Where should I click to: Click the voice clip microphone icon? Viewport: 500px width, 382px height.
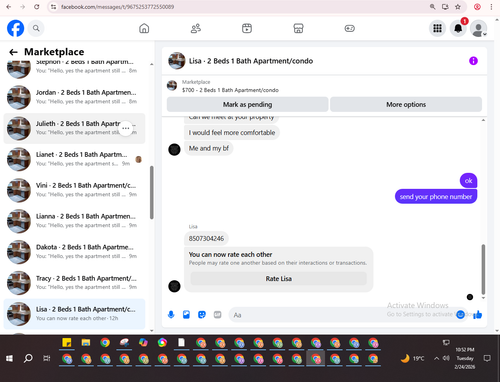coord(171,315)
